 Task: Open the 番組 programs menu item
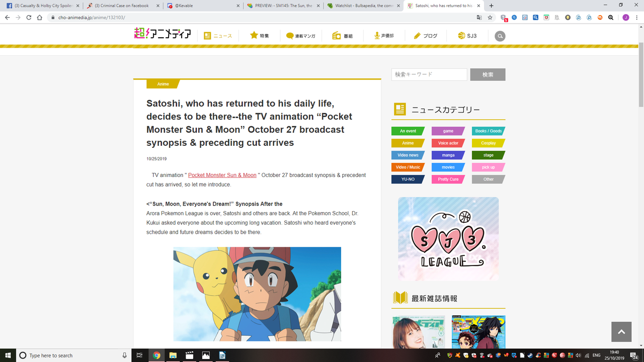343,36
